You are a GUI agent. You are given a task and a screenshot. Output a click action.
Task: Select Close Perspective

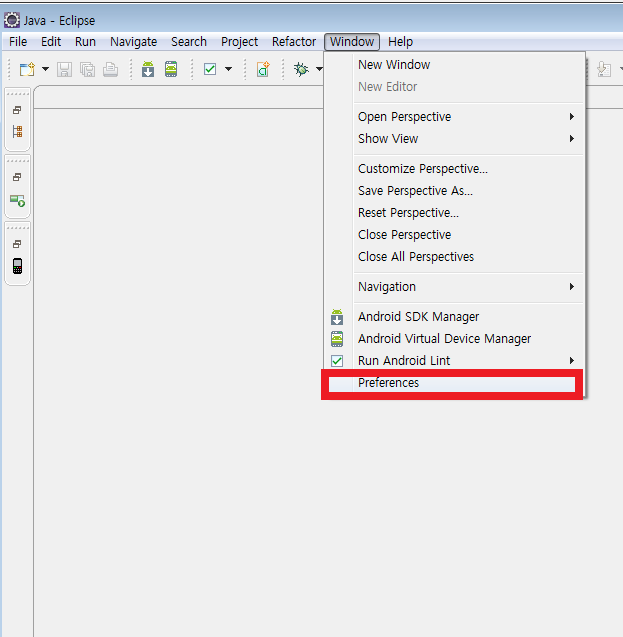click(455, 234)
